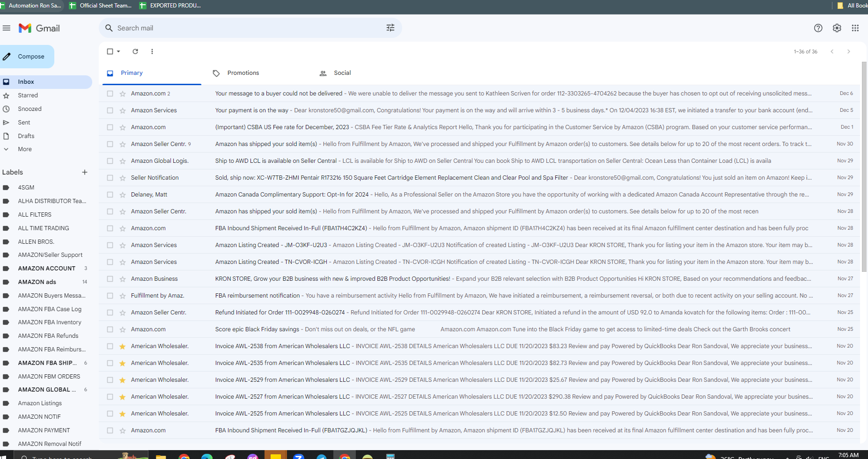Screen dimensions: 868x459
Task: Open the Automation Ron Sa browser tab
Action: pyautogui.click(x=32, y=6)
